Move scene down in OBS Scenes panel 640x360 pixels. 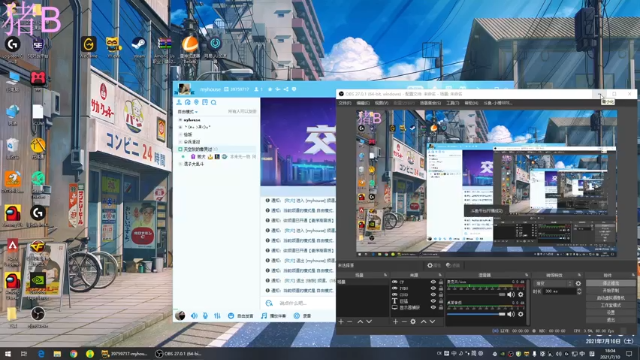[x=369, y=322]
